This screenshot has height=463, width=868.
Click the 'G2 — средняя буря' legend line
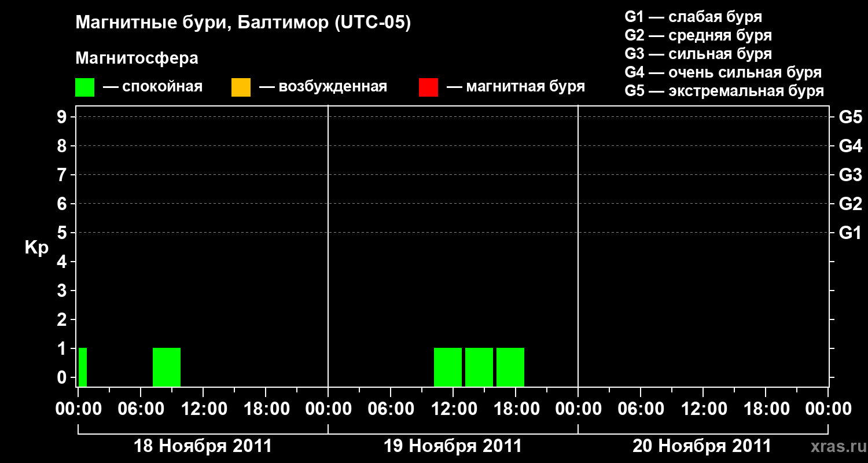pos(698,35)
